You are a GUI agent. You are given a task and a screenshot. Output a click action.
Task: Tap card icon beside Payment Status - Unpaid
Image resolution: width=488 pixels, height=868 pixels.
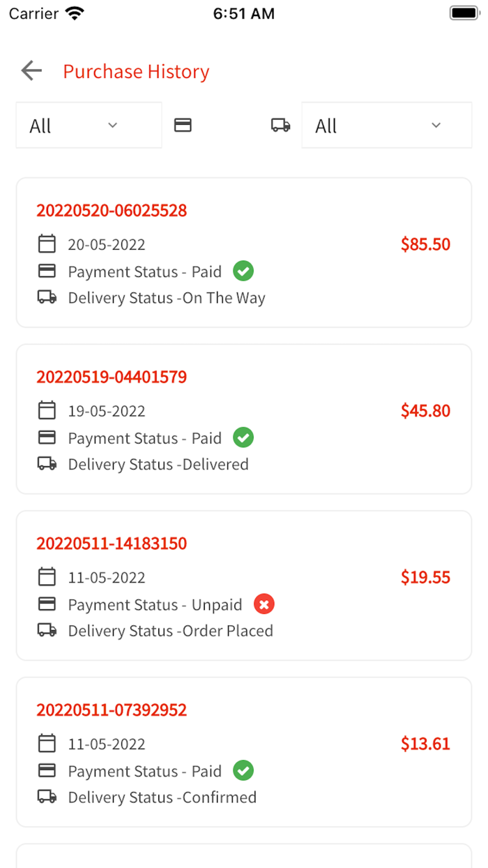coord(47,604)
